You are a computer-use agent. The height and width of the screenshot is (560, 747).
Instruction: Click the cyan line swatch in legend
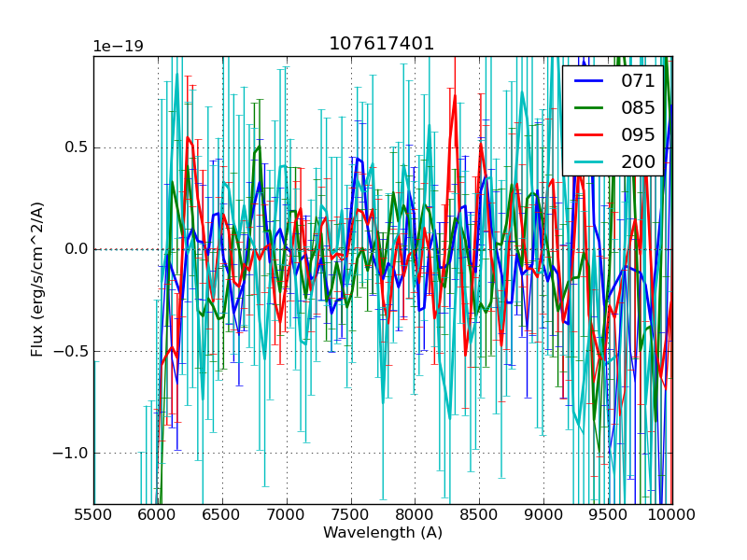tap(590, 162)
